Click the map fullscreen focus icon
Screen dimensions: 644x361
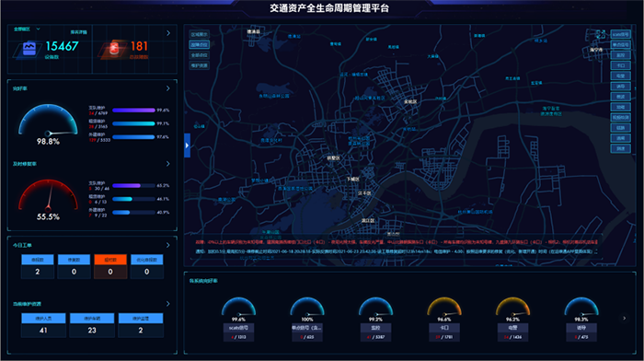point(601,35)
